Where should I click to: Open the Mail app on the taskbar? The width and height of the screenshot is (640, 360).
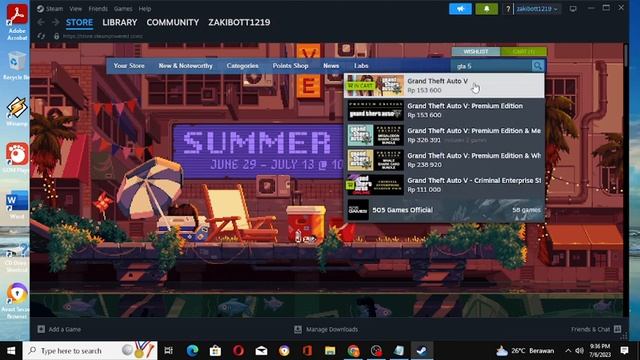261,351
